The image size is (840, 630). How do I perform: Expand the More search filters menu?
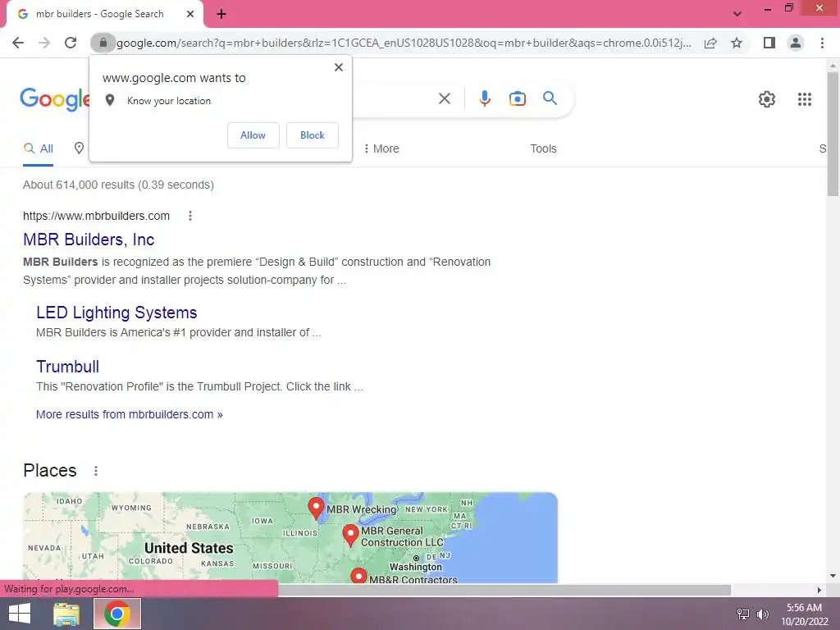point(381,148)
